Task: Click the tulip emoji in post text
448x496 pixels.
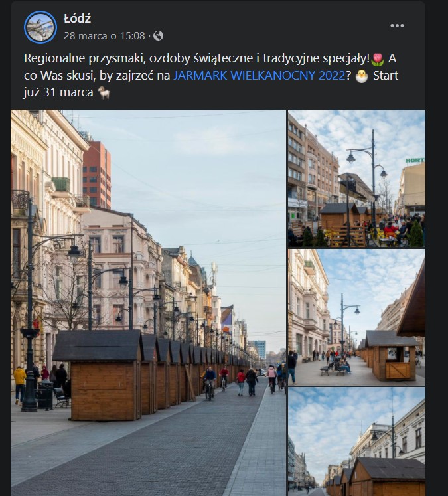Action: tap(378, 59)
